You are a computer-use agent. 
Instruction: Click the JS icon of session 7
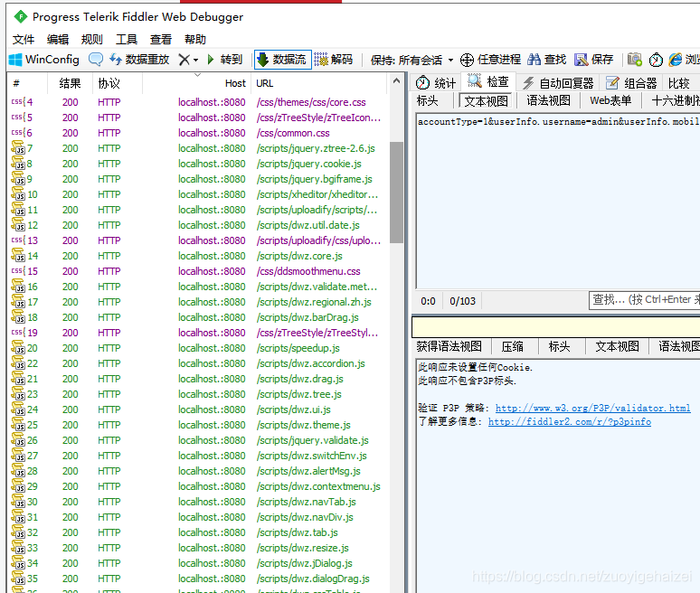click(18, 148)
